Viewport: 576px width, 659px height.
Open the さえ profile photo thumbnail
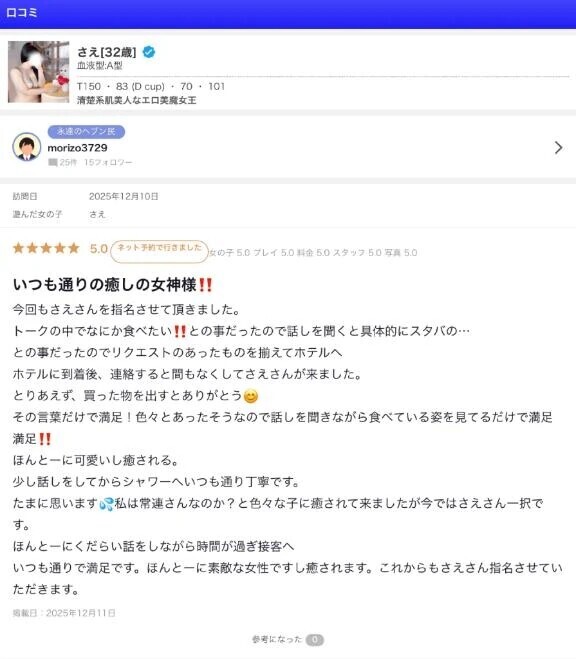point(39,72)
